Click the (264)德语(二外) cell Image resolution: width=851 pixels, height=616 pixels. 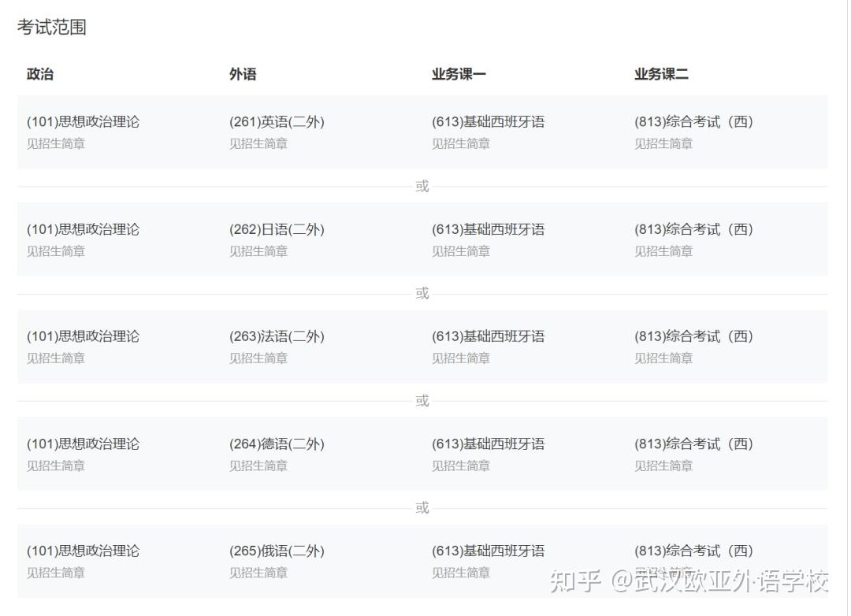(277, 444)
